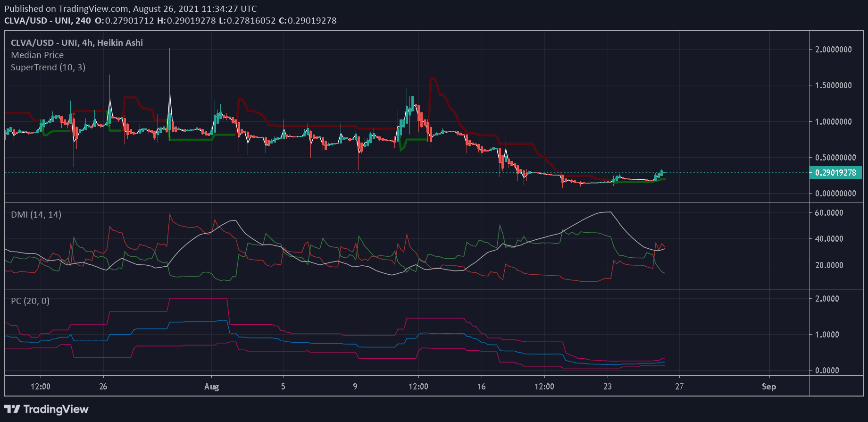Select the 26 date marker on time axis
The height and width of the screenshot is (422, 868).
click(x=103, y=387)
